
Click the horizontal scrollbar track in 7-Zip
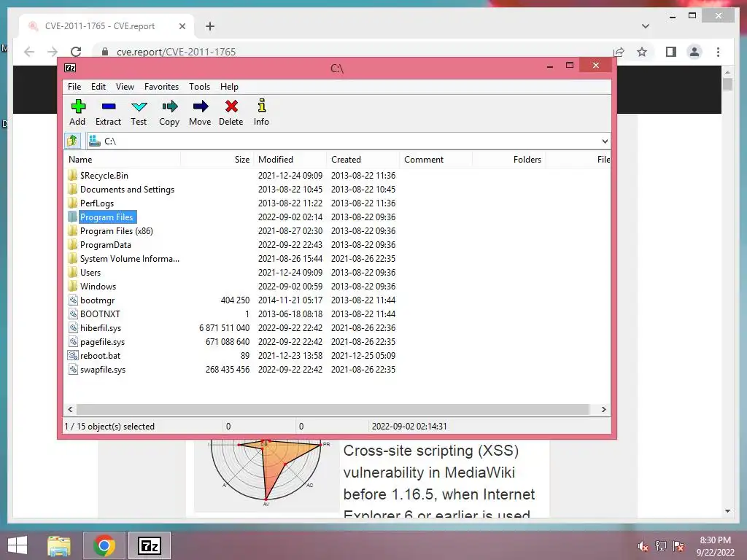point(333,410)
